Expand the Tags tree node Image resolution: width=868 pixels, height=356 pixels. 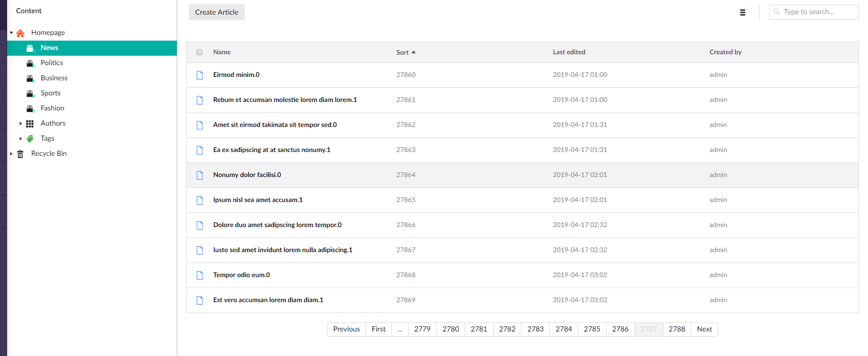pyautogui.click(x=20, y=139)
